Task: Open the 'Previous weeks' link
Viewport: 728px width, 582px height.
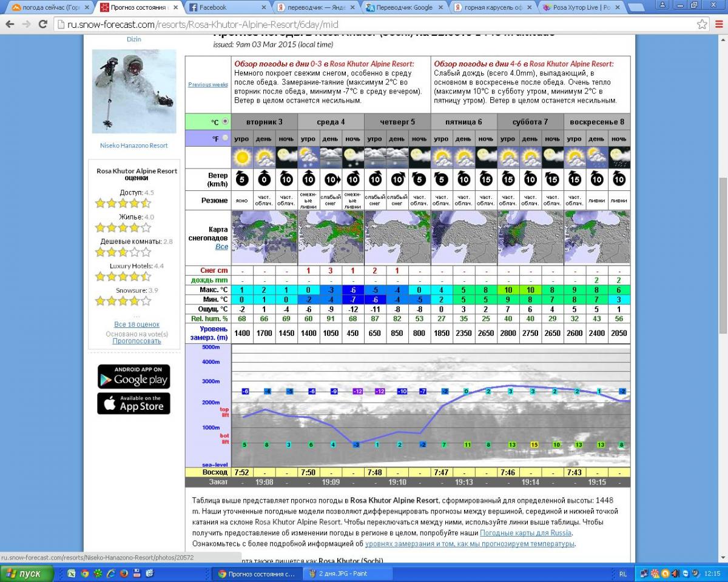Action: tap(207, 84)
